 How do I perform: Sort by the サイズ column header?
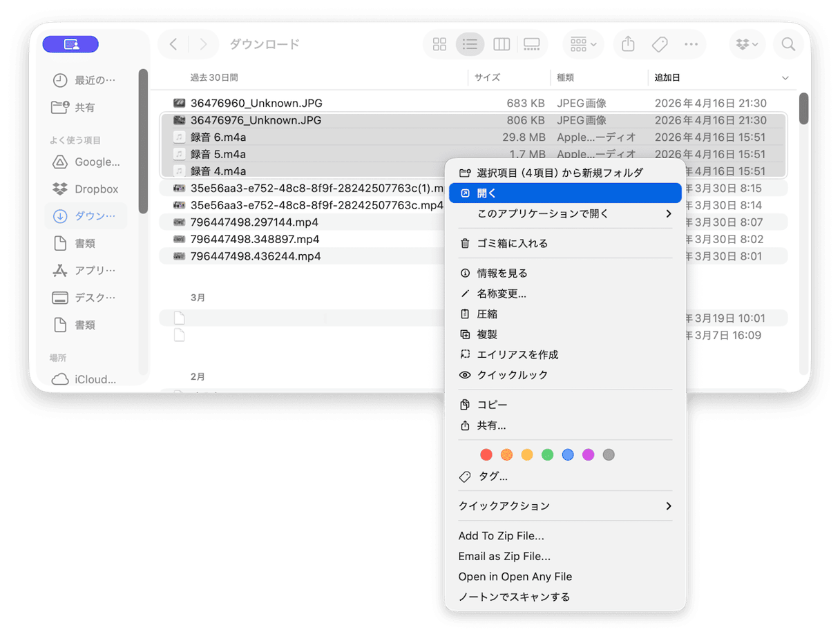tap(487, 78)
